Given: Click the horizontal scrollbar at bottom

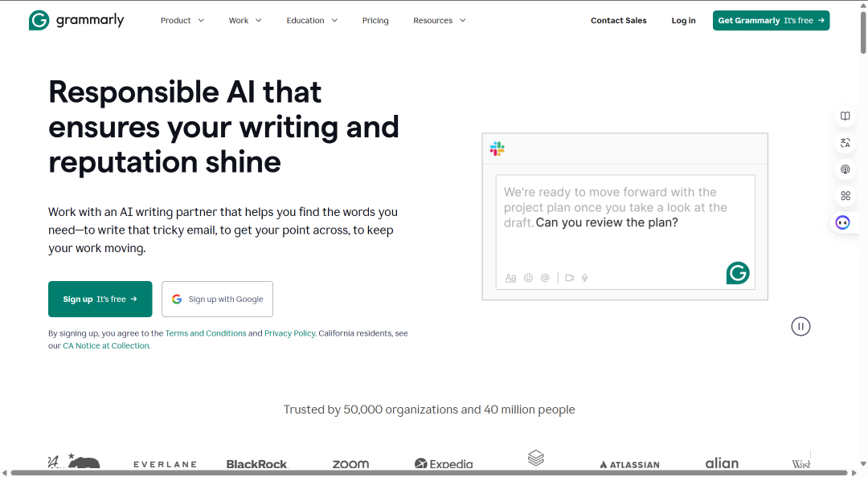Looking at the screenshot, I should (429, 473).
